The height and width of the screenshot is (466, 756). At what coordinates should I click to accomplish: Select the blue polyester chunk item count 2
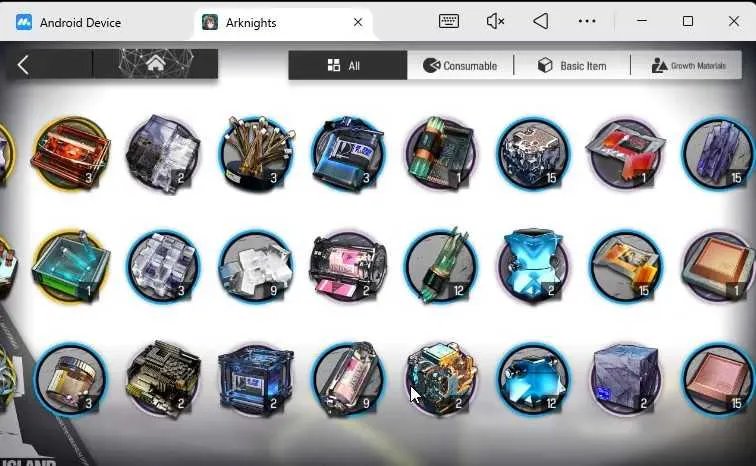point(533,266)
